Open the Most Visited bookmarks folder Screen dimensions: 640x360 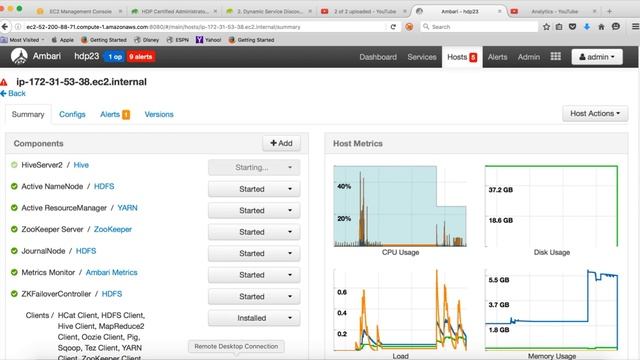[22, 40]
